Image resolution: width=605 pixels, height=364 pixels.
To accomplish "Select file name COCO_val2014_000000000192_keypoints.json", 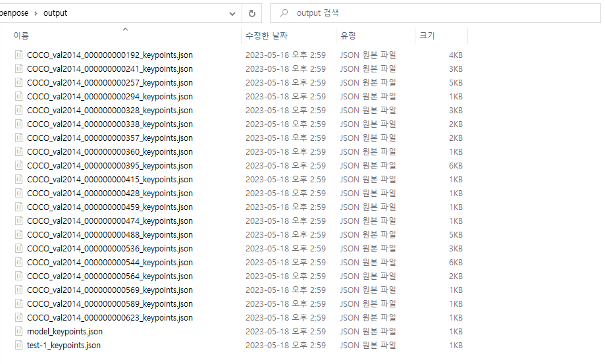I will 110,55.
